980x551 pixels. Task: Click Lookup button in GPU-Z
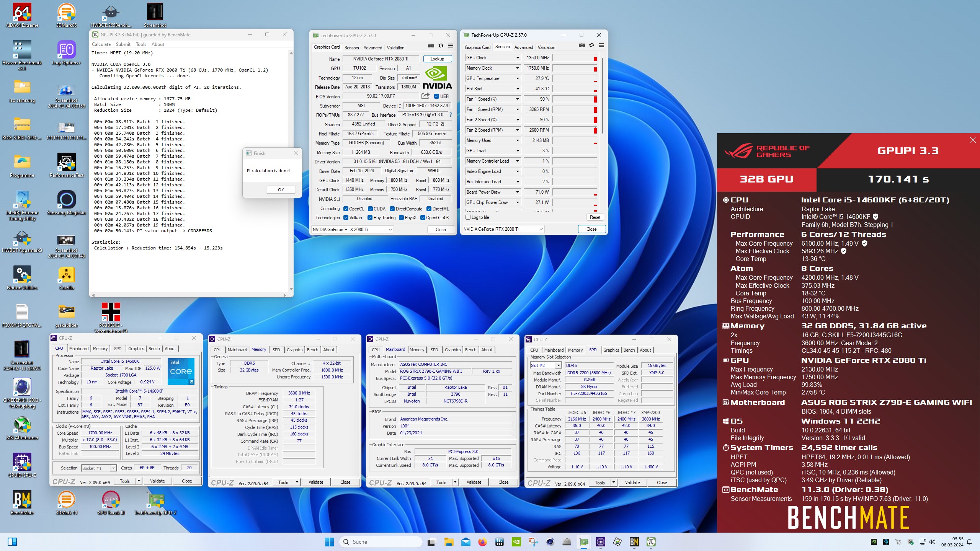(x=437, y=59)
